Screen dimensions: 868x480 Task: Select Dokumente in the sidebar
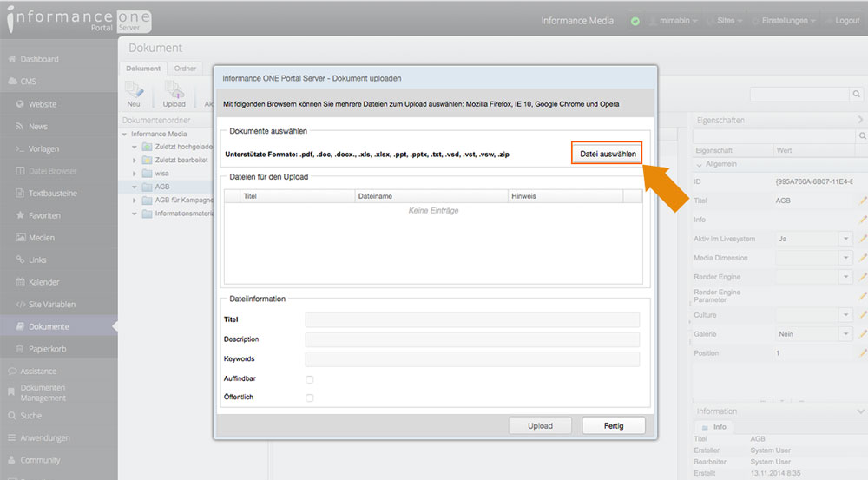(59, 326)
